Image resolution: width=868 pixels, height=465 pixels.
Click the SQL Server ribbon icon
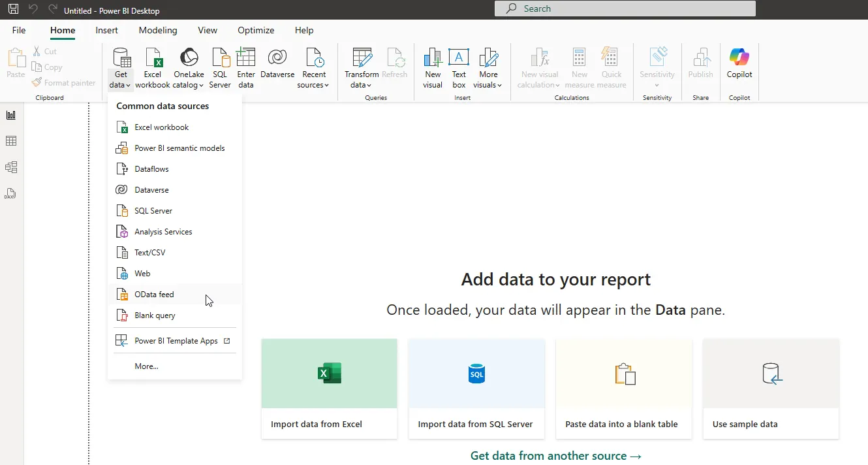220,65
